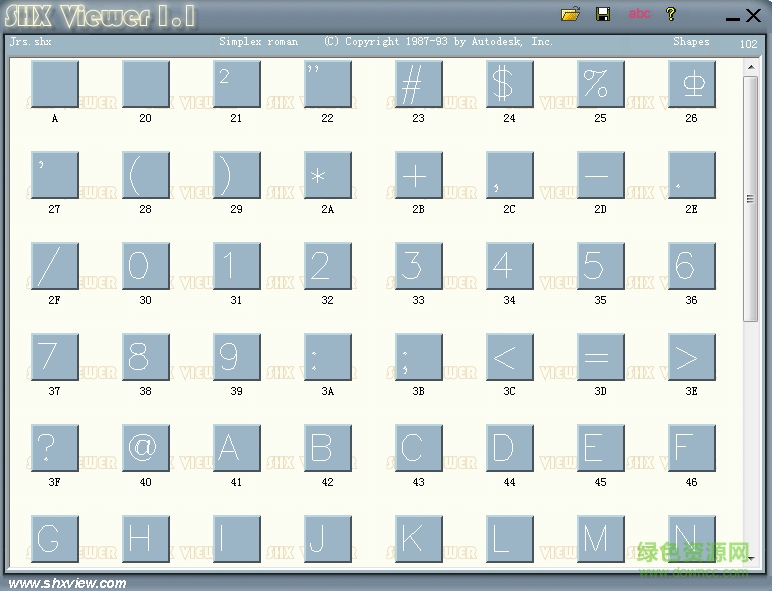Select the letter M shape tile
The width and height of the screenshot is (772, 591).
pyautogui.click(x=601, y=539)
